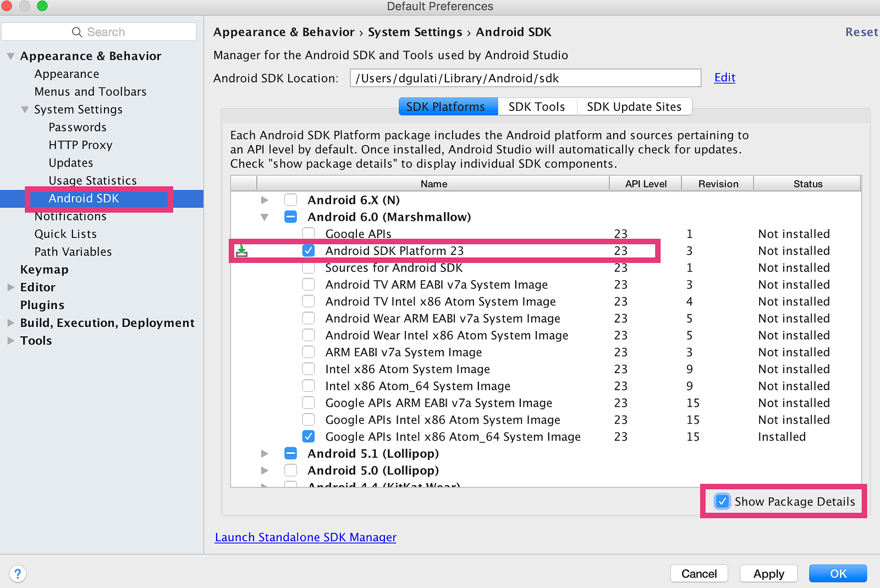Open the help question mark button
This screenshot has width=880, height=588.
(x=18, y=574)
